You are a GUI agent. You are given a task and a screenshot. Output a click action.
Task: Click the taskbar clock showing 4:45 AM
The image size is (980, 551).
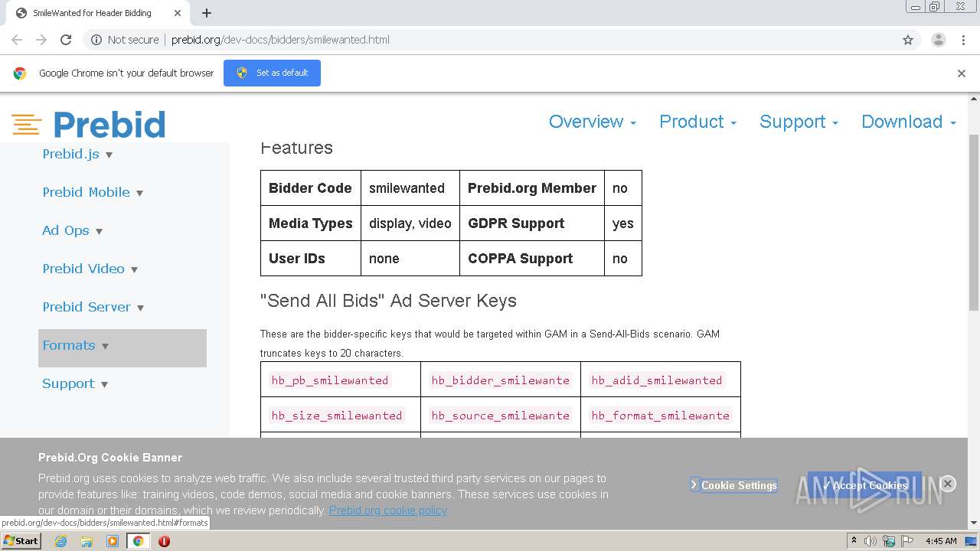941,541
